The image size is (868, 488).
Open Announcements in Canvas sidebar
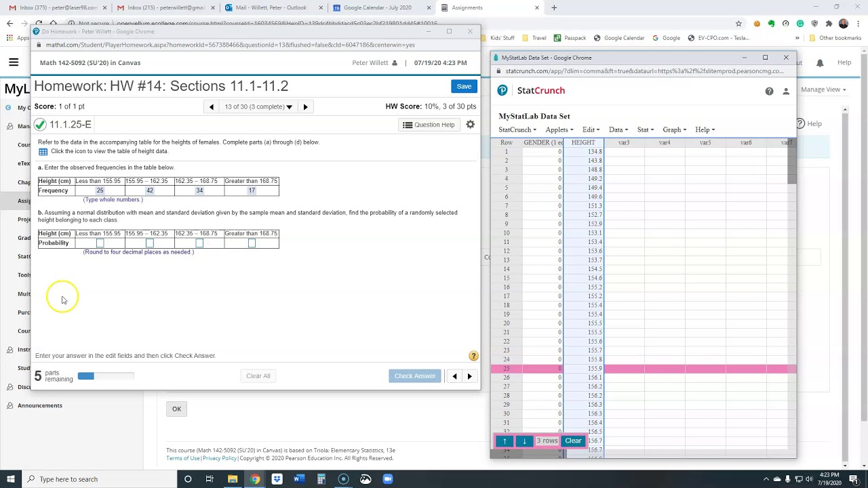(40, 405)
